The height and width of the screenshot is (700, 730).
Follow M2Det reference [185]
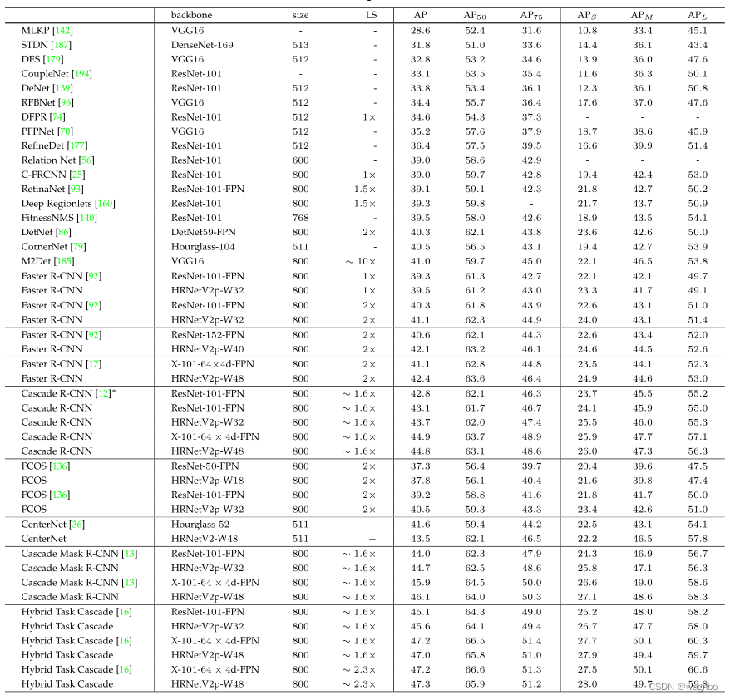[x=64, y=262]
